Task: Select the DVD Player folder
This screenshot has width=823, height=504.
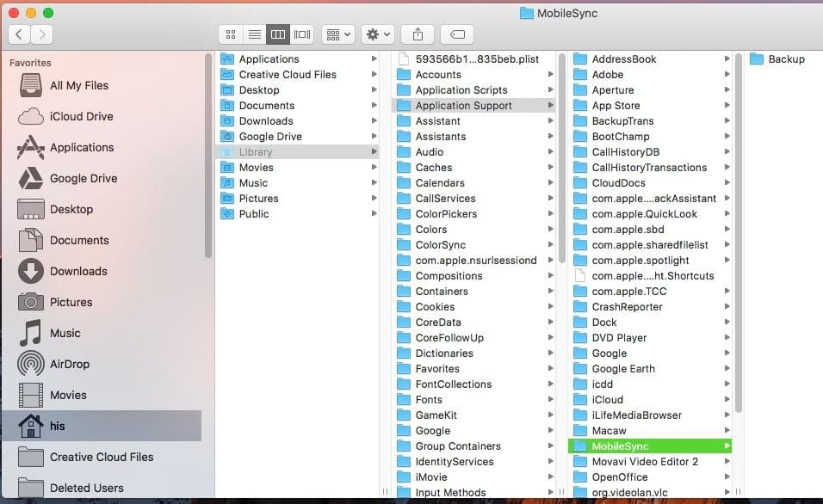Action: tap(650, 338)
